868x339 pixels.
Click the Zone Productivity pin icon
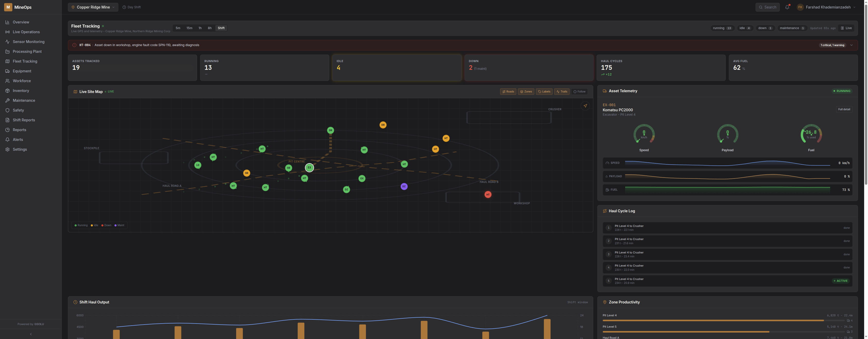(x=605, y=302)
